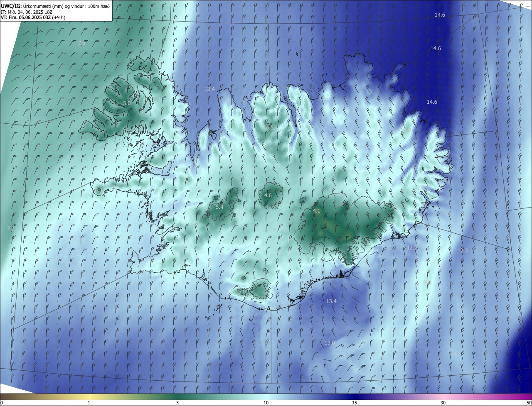Click the 4.6 value label
Screen dimensions: 532x406
coord(268,195)
